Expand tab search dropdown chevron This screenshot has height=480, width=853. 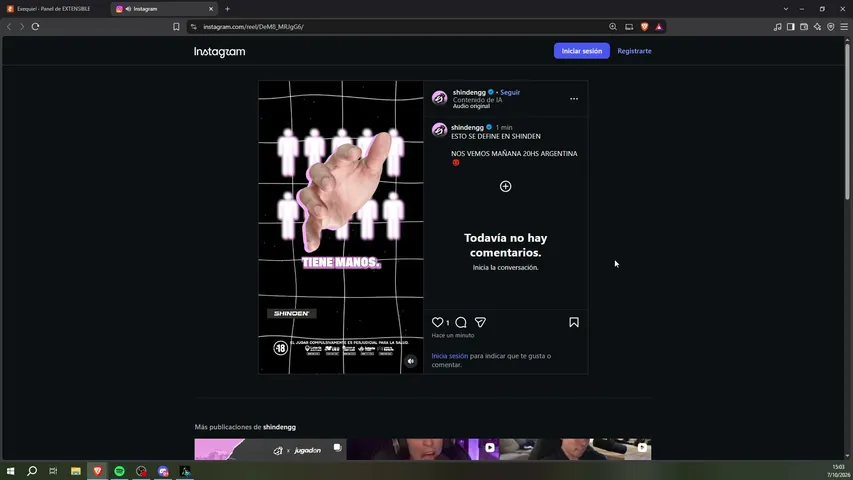[786, 9]
